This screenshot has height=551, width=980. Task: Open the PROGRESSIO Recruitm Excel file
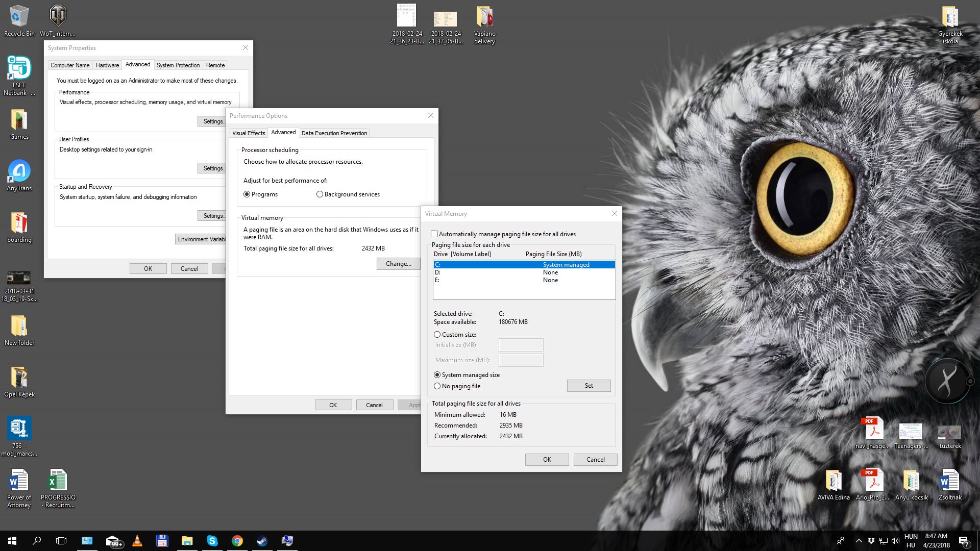[58, 489]
